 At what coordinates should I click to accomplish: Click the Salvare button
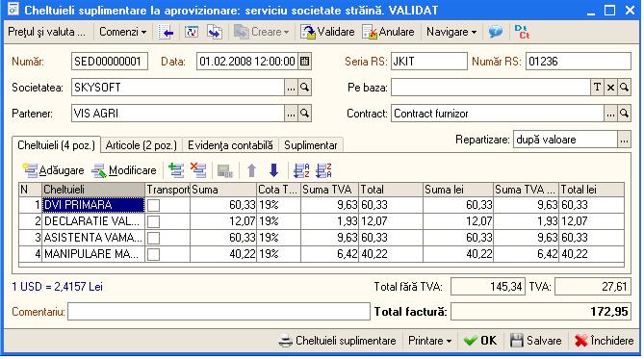coord(535,341)
